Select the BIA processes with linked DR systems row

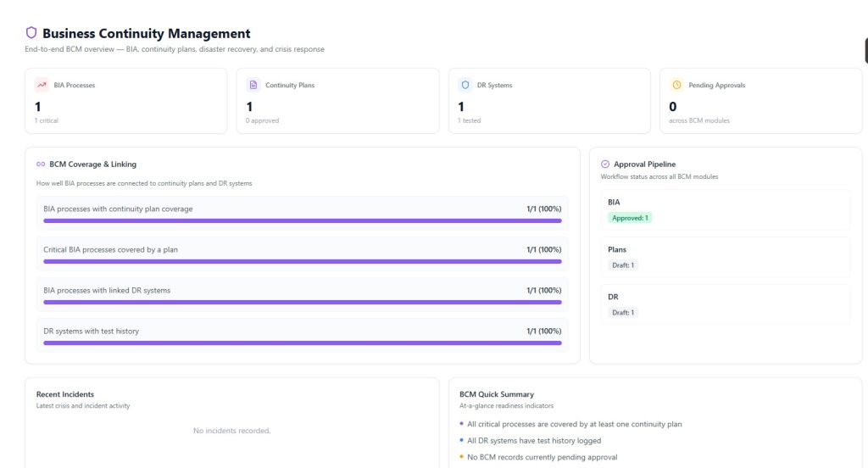pyautogui.click(x=303, y=294)
